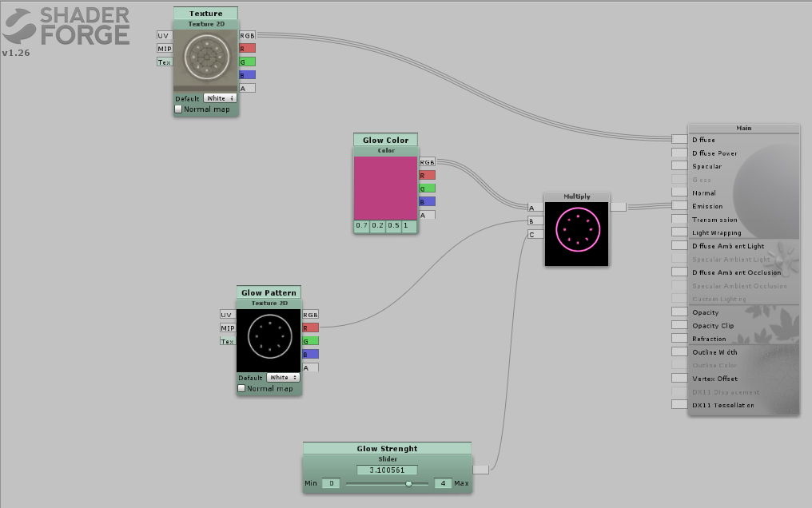
Task: Click the Glow Strenght slider output connector
Action: [x=480, y=469]
